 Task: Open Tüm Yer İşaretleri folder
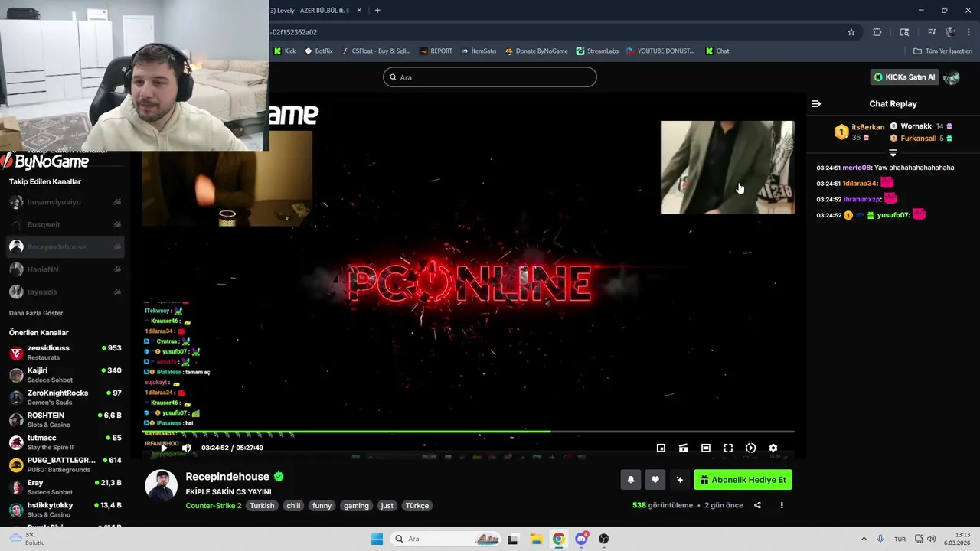coord(942,51)
